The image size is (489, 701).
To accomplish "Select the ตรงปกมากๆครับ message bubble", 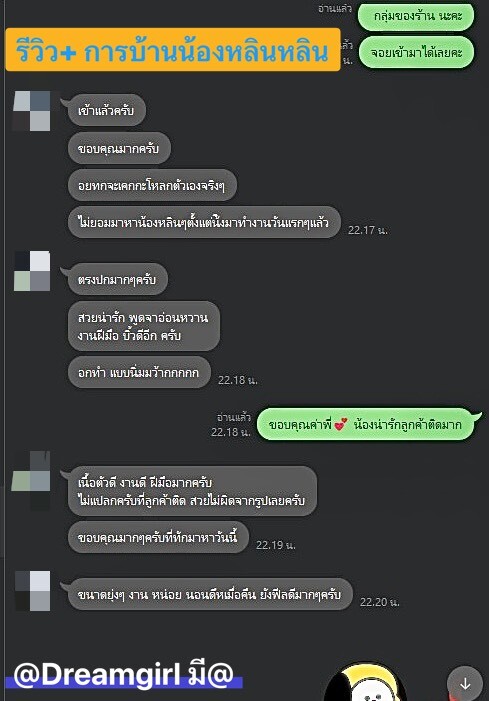I will [118, 279].
